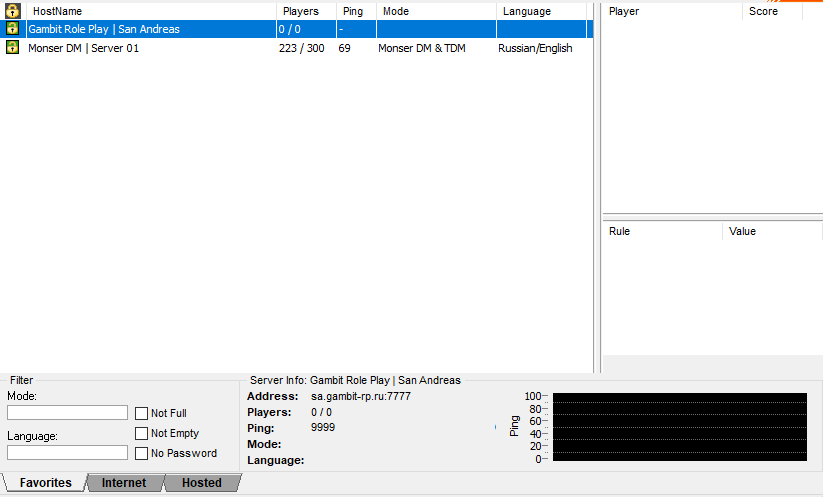Image resolution: width=823 pixels, height=497 pixels.
Task: Sort the list by Players column header
Action: point(305,11)
